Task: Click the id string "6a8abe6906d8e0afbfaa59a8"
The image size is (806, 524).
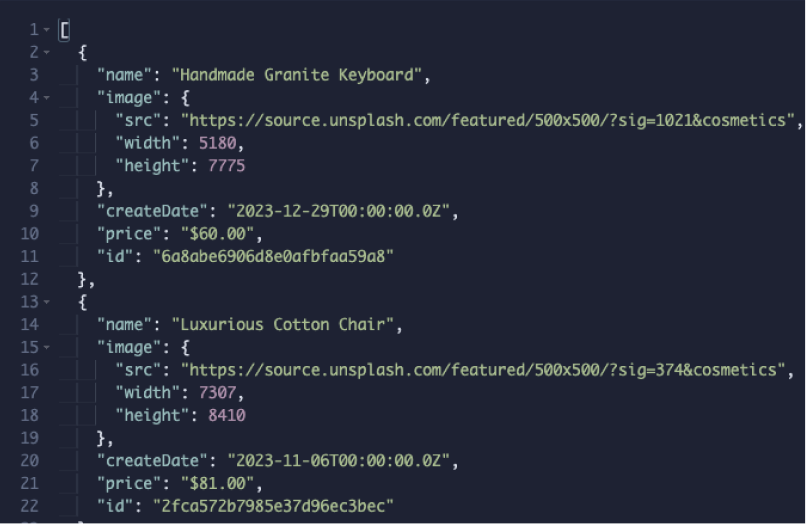Action: (x=272, y=257)
